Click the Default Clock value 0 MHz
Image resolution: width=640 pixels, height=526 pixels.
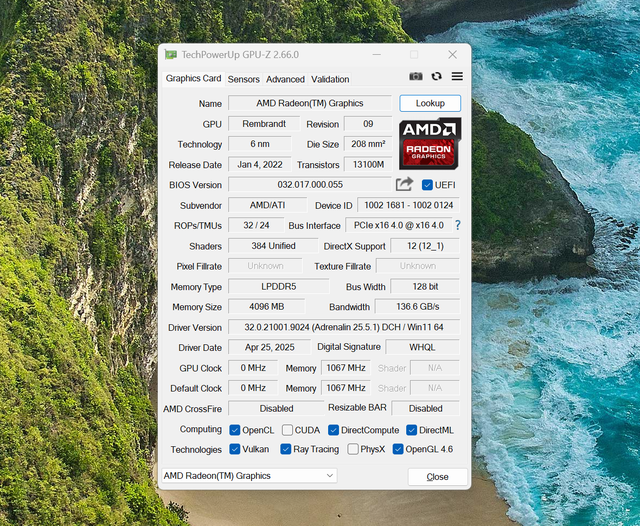253,388
